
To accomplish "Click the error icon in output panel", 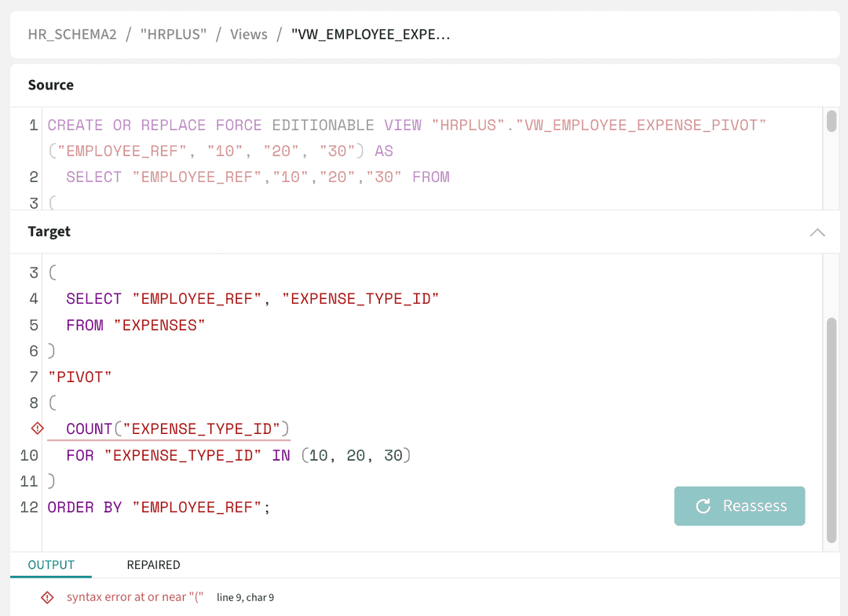I will pos(47,598).
